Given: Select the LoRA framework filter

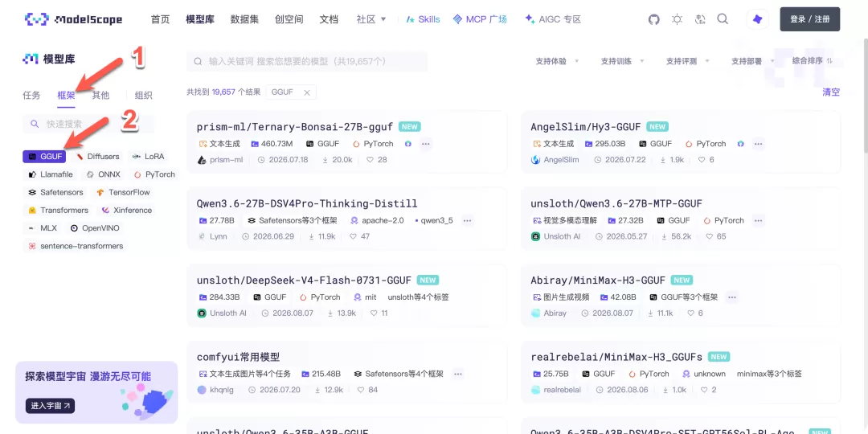Looking at the screenshot, I should (x=149, y=157).
